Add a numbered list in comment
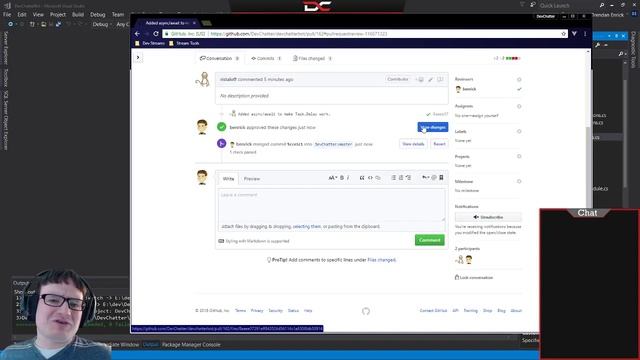Image resolution: width=640 pixels, height=360 pixels. (x=401, y=178)
